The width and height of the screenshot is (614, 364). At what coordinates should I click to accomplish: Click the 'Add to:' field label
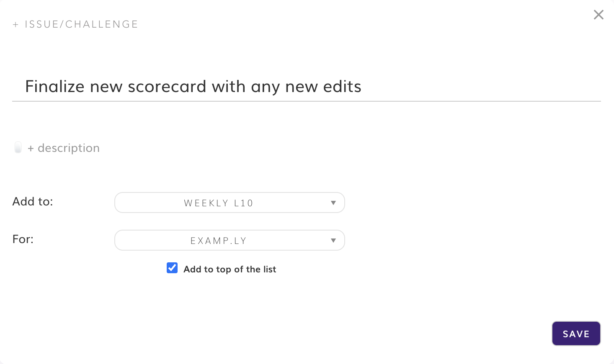click(x=33, y=202)
